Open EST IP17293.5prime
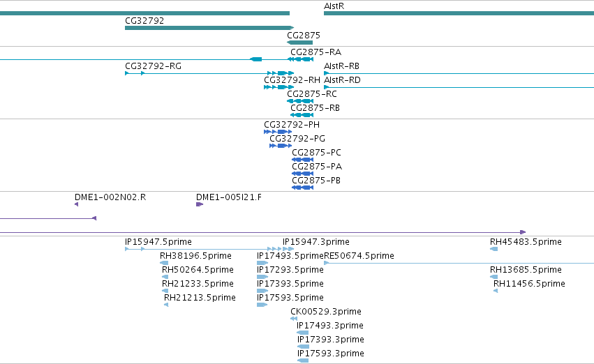The image size is (594, 364). pos(290,270)
